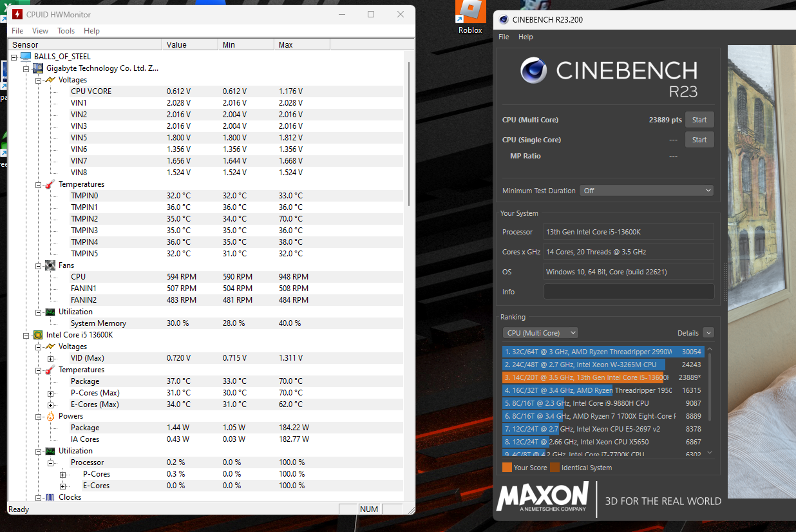
Task: Collapse the Processor utilization node
Action: pos(51,462)
